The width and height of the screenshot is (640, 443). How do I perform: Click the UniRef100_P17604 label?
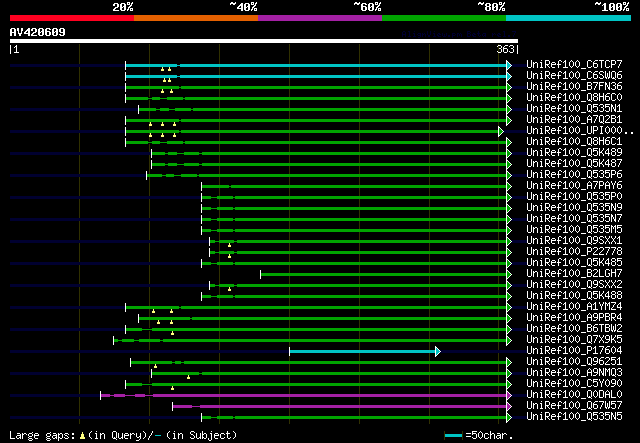[574, 351]
